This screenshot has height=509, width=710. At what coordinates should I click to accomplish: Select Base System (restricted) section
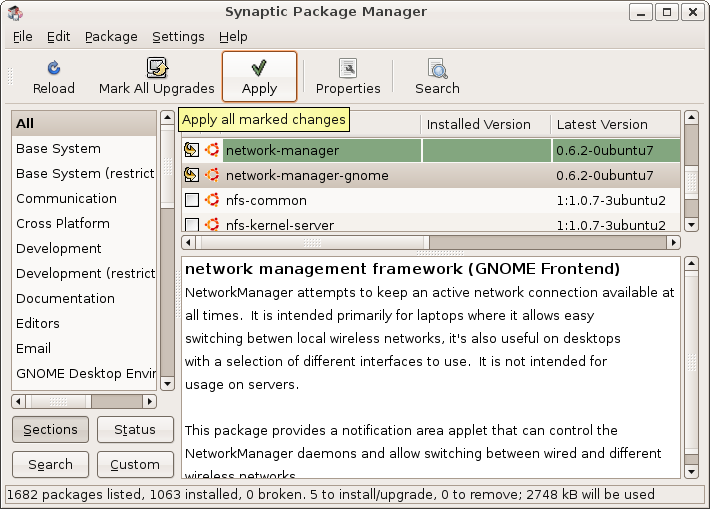(84, 173)
